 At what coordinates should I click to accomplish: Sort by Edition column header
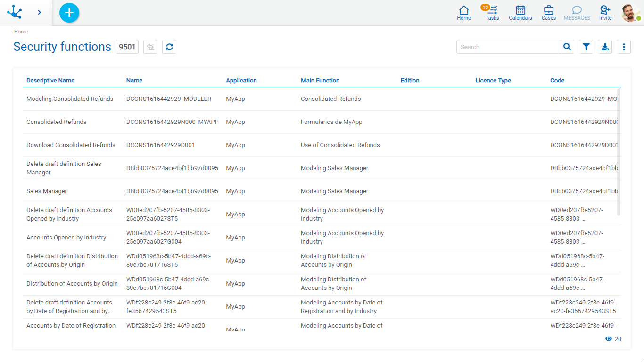410,81
